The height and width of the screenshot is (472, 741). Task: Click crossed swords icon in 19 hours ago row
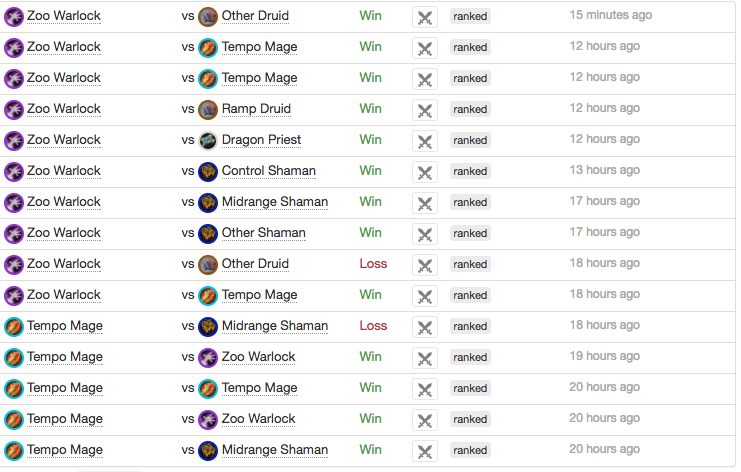[425, 359]
